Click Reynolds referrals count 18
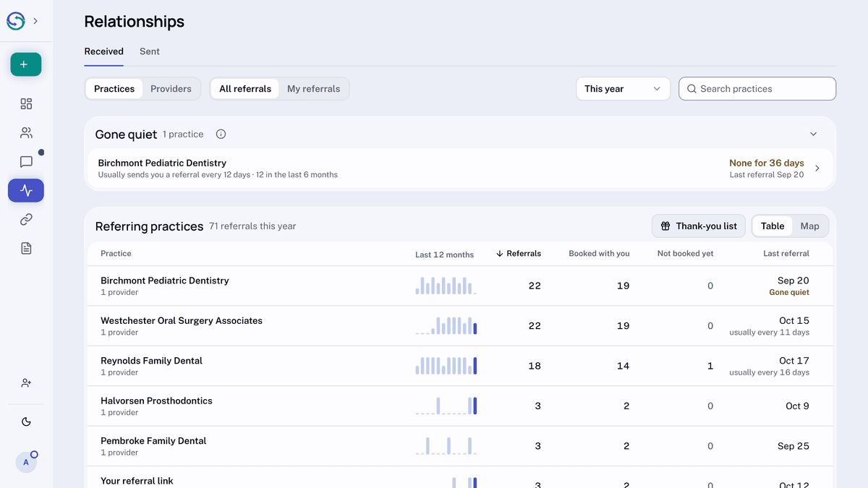868x488 pixels. tap(535, 366)
